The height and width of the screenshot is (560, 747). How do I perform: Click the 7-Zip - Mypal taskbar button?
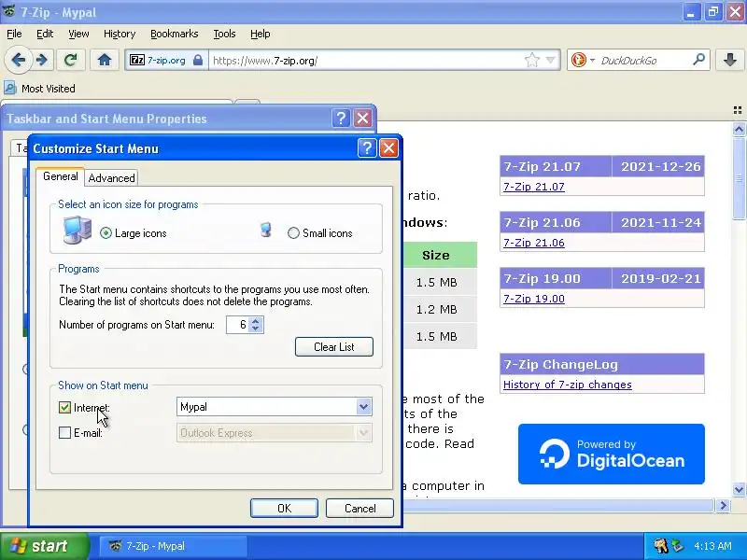point(174,546)
